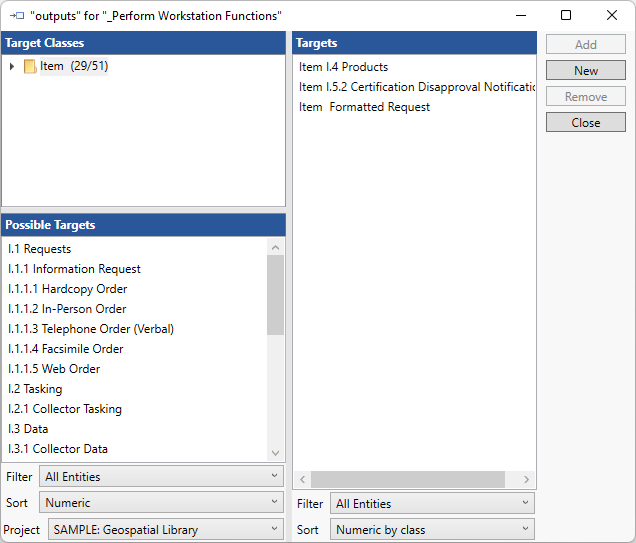636x543 pixels.
Task: Click the dialog icon in the title bar
Action: pos(16,15)
